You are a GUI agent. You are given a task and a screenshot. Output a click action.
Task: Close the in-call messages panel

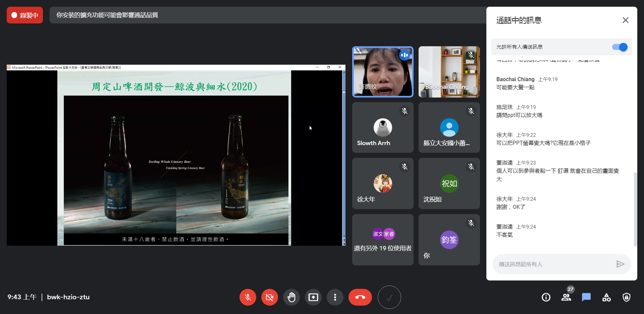[625, 20]
